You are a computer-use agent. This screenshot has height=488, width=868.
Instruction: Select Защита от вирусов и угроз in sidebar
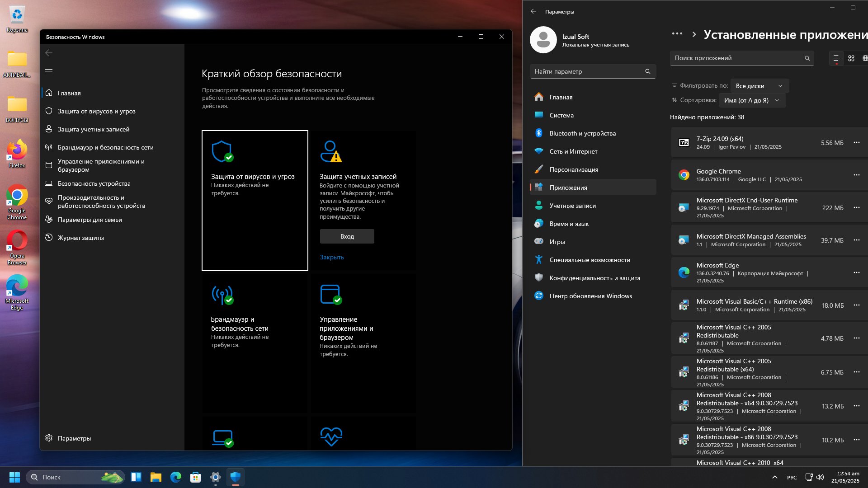tap(112, 111)
